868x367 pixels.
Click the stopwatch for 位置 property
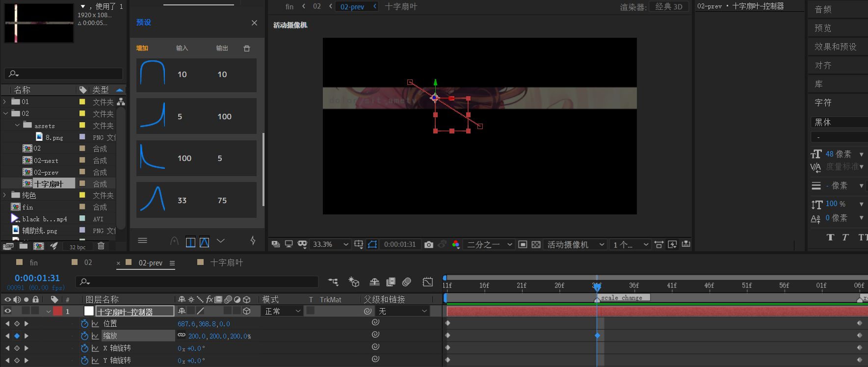click(84, 324)
